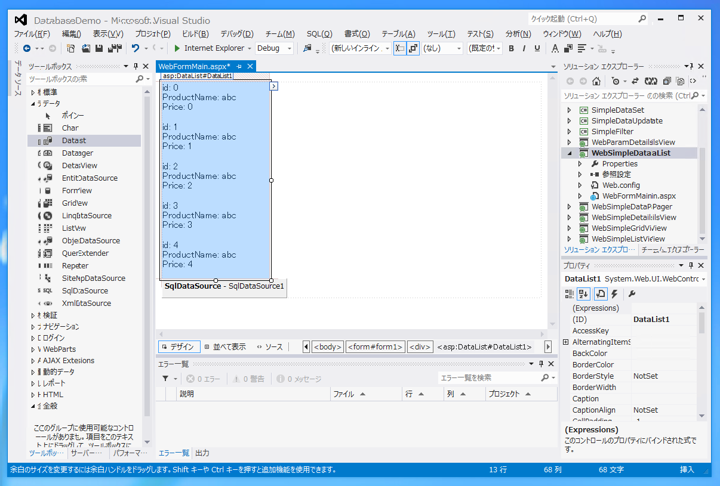The height and width of the screenshot is (486, 720).
Task: Open the ファイル(F) menu
Action: (32, 34)
